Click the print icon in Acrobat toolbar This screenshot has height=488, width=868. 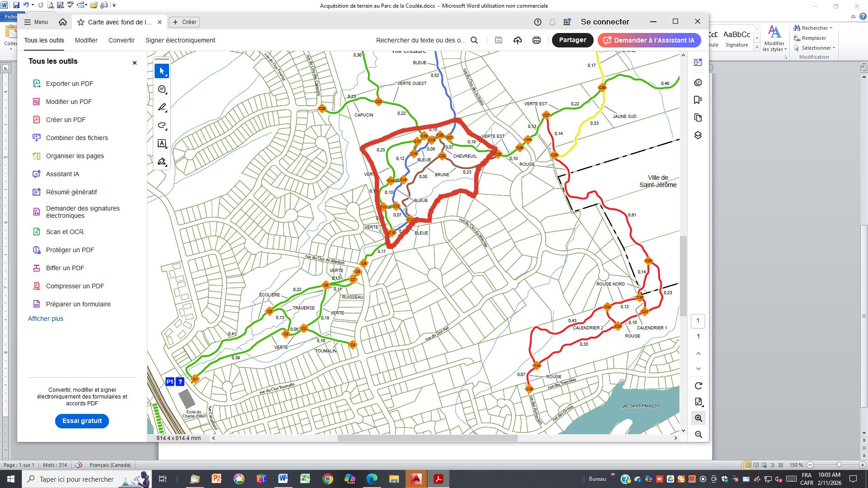coord(537,40)
